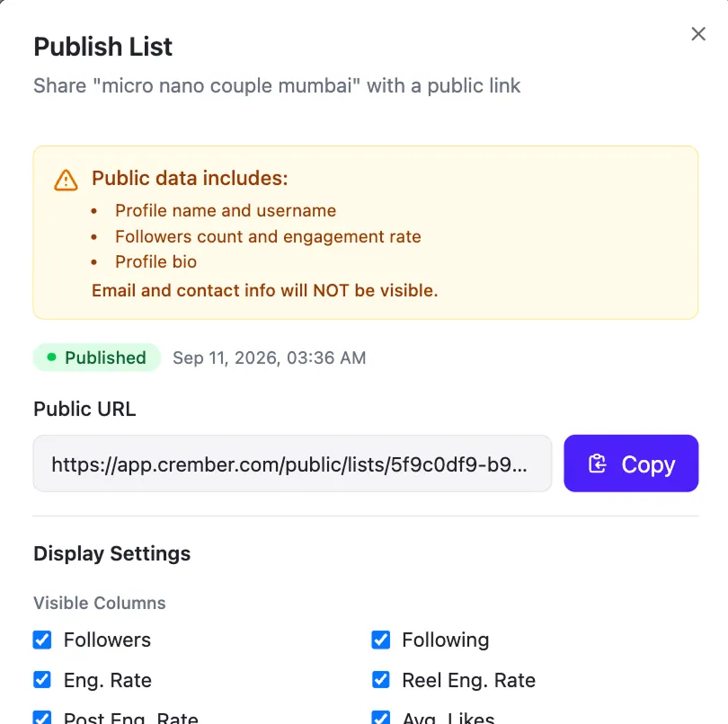Screen dimensions: 728x724
Task: Click the 'Visible Columns' label
Action: 100,603
